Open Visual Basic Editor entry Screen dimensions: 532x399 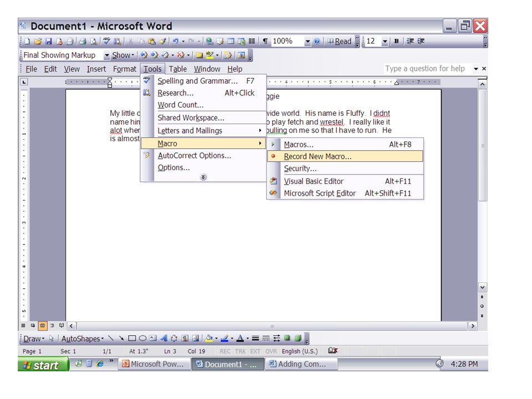pyautogui.click(x=345, y=181)
